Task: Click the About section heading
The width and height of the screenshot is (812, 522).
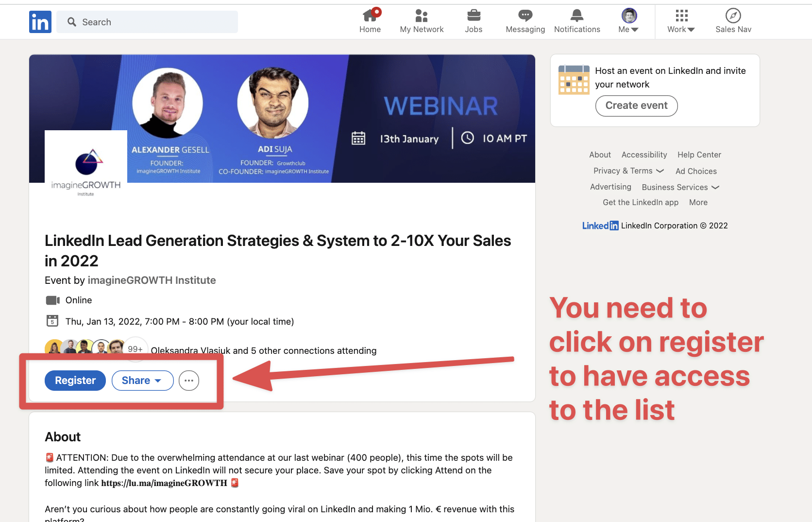Action: 63,437
